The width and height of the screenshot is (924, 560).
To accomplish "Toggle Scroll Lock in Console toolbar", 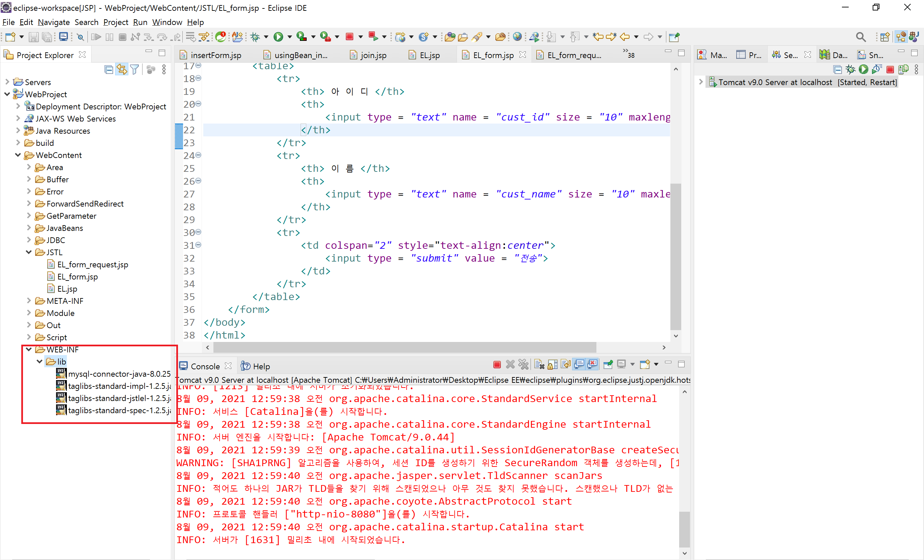I will [x=553, y=364].
